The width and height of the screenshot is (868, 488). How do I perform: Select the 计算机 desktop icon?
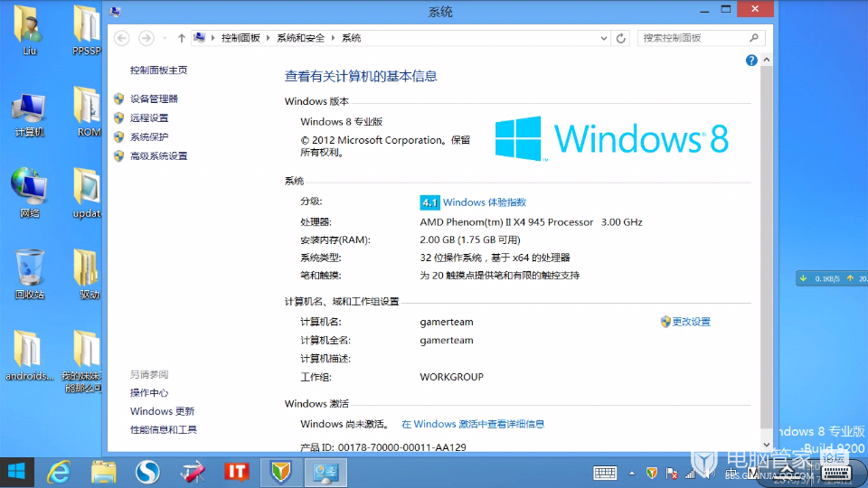pyautogui.click(x=29, y=115)
